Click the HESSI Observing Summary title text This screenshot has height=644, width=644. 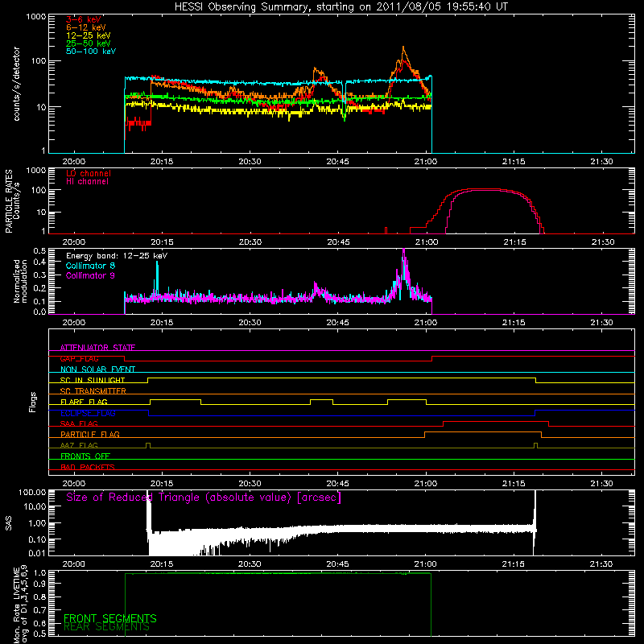point(341,7)
